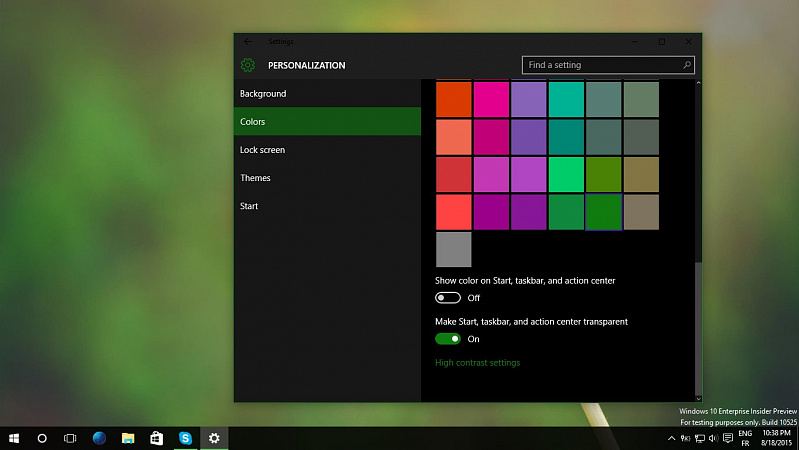
Task: Pick the lavender swatch in top row
Action: pos(528,99)
